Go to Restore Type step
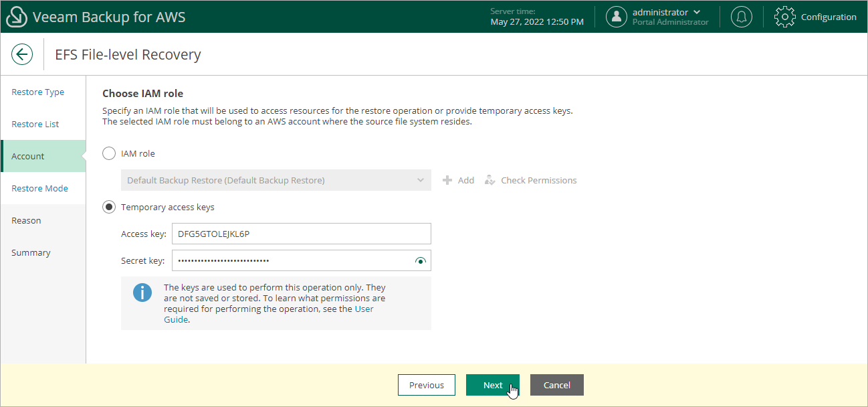This screenshot has height=407, width=868. point(38,92)
